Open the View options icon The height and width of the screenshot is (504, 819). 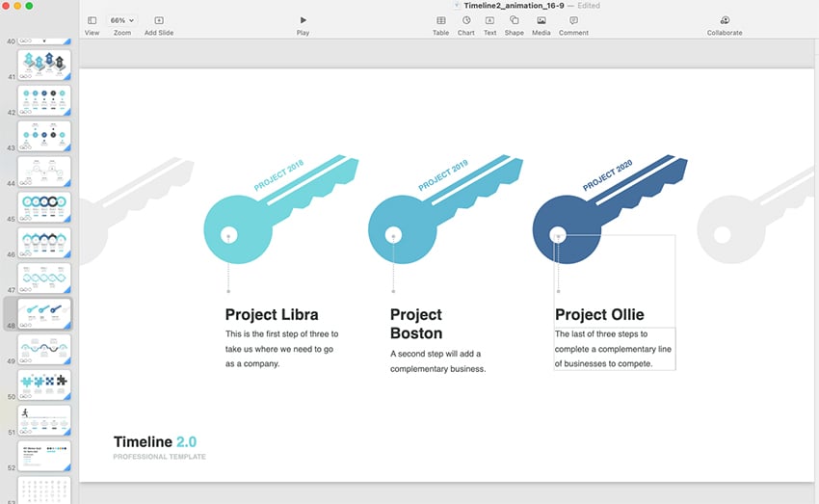click(x=92, y=20)
